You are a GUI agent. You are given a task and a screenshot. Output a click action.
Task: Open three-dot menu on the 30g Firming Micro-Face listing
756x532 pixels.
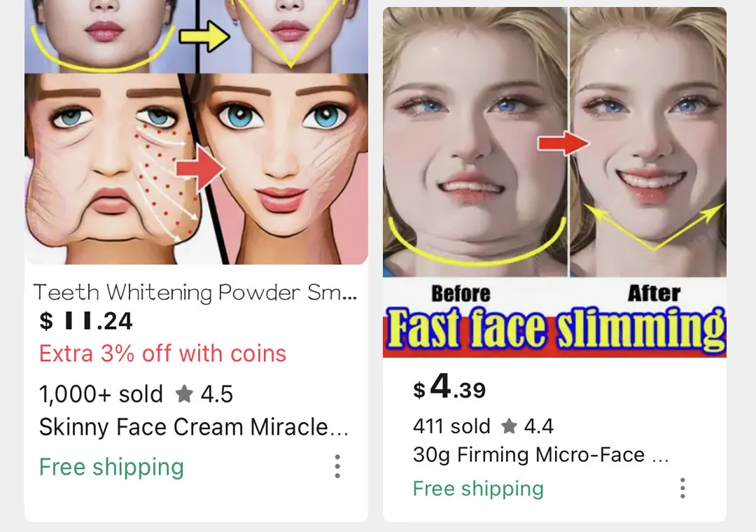coord(682,488)
